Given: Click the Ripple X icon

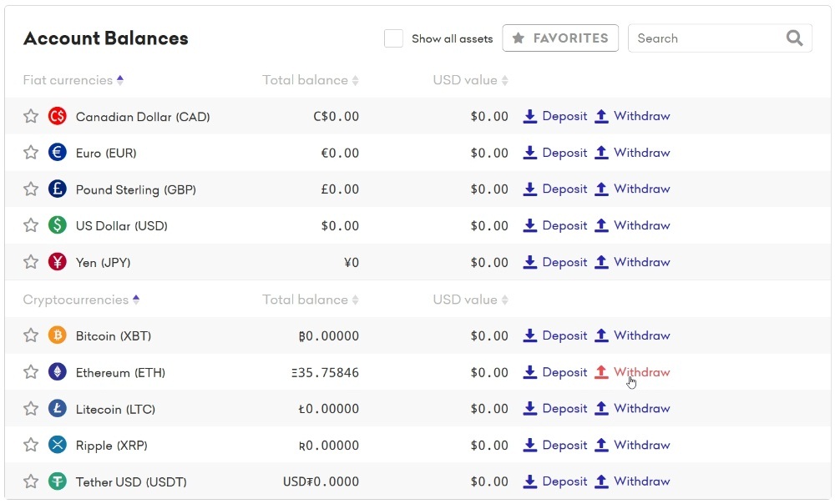Looking at the screenshot, I should click(58, 445).
